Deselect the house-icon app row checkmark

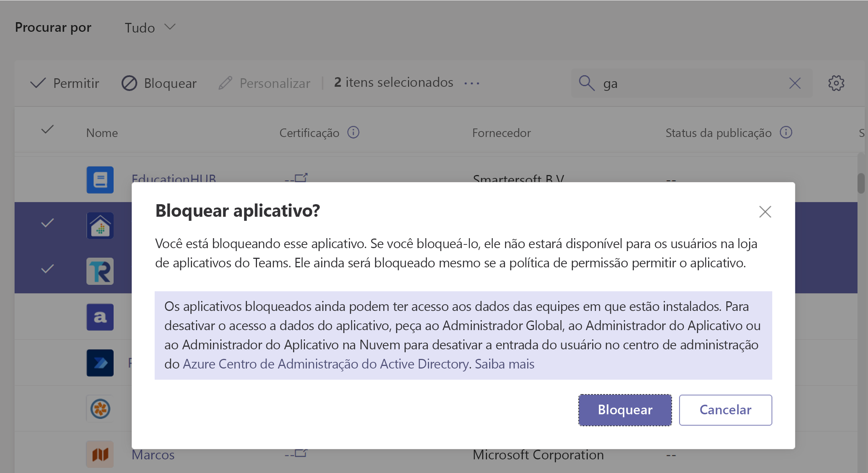(47, 223)
